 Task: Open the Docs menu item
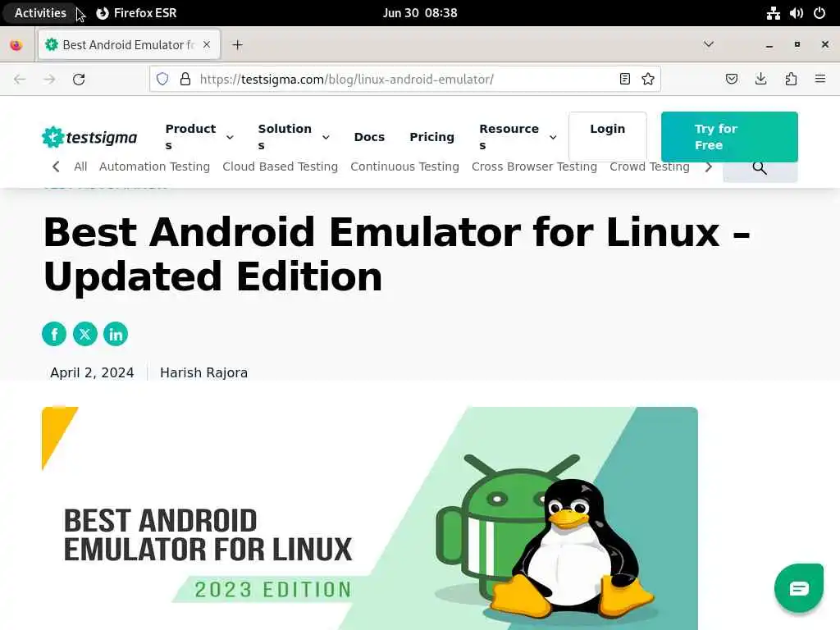369,137
